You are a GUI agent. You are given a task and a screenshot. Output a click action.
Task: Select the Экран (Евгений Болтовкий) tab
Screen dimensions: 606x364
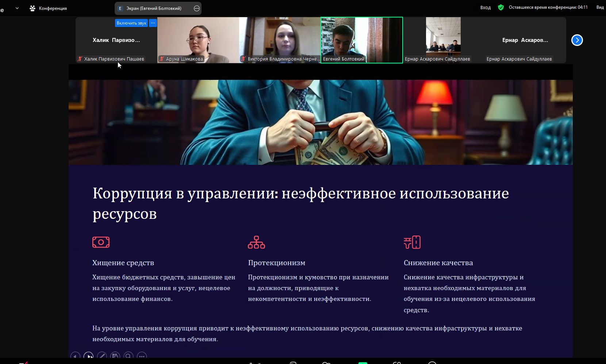tap(154, 8)
